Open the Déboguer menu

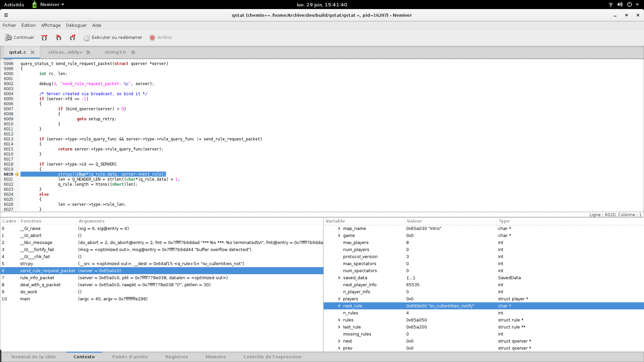76,25
